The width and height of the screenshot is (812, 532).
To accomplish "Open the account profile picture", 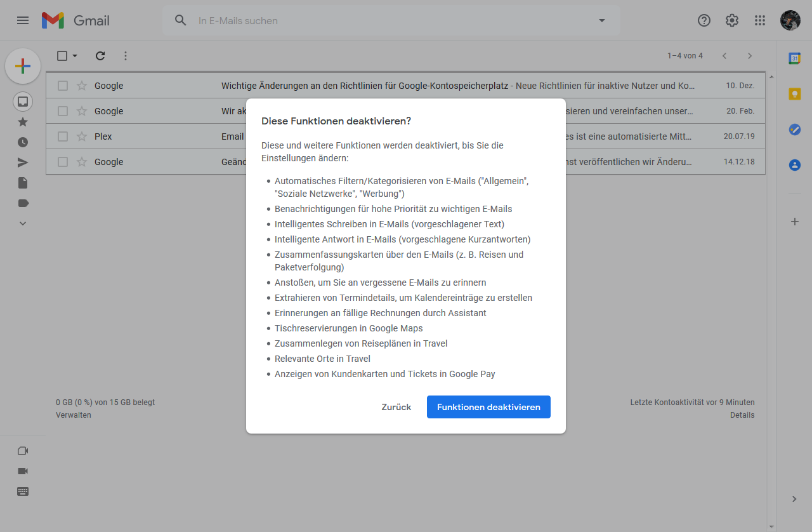I will pos(790,20).
